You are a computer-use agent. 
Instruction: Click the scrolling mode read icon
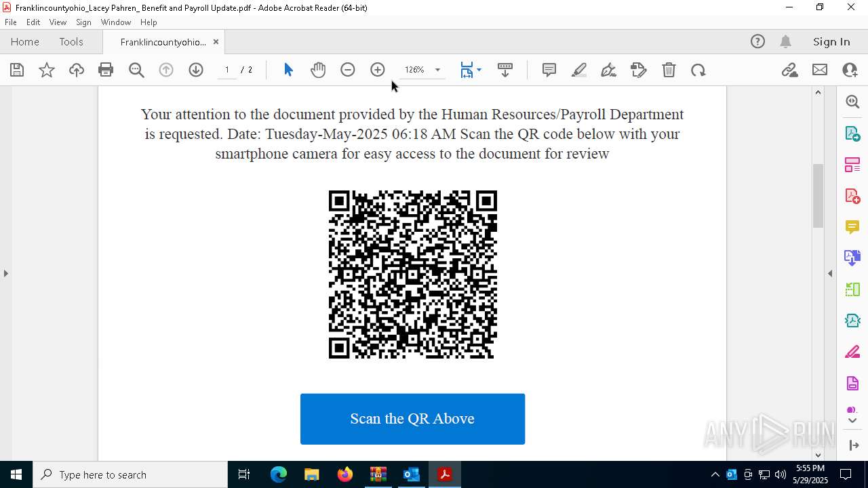505,70
